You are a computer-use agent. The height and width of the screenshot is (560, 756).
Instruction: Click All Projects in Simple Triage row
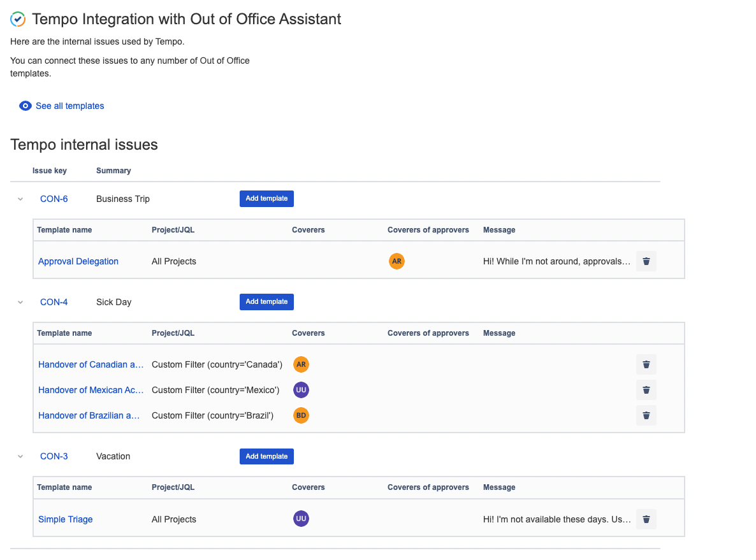[x=174, y=519]
